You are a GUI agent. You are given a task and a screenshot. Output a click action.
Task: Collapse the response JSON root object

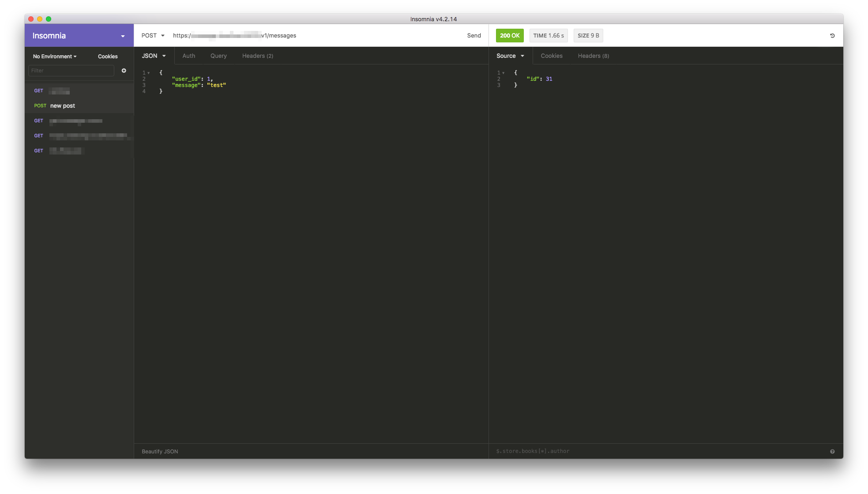pyautogui.click(x=504, y=72)
